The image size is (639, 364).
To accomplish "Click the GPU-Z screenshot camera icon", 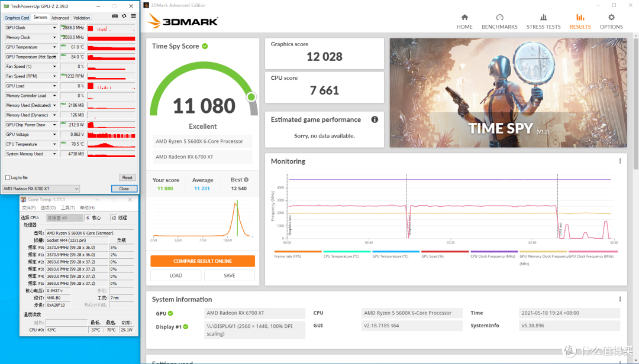I will tap(115, 17).
